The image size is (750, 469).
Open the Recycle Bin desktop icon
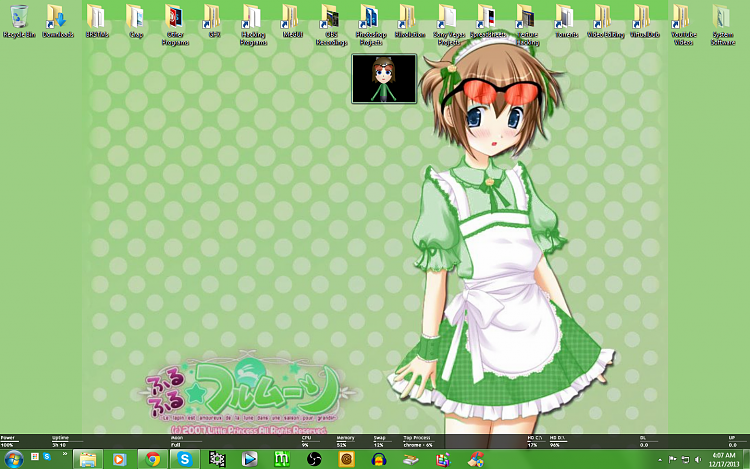[x=19, y=21]
